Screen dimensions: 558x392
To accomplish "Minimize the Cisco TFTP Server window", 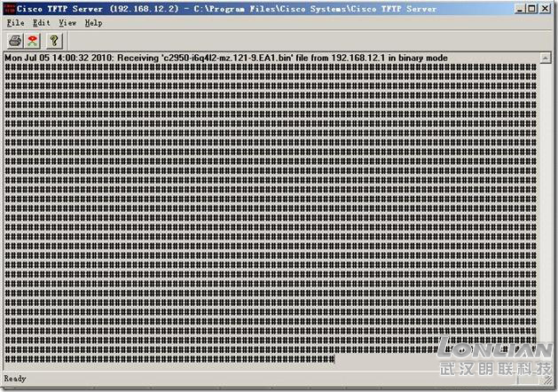I will click(520, 9).
